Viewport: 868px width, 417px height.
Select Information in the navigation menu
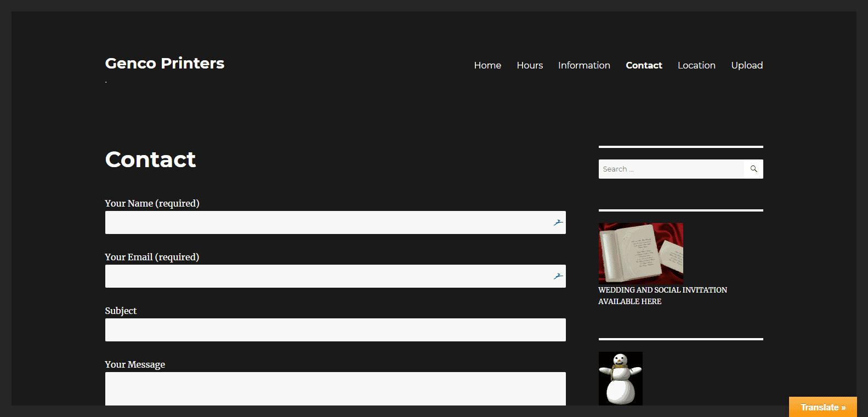584,65
